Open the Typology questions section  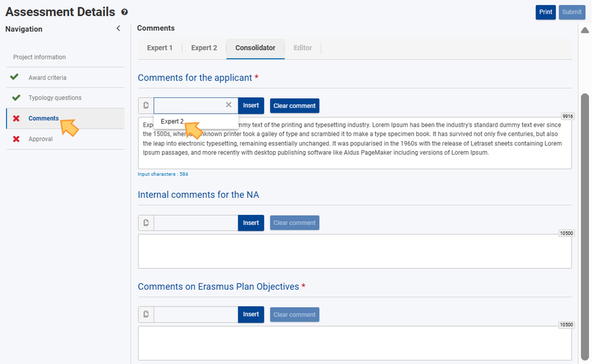click(x=55, y=98)
